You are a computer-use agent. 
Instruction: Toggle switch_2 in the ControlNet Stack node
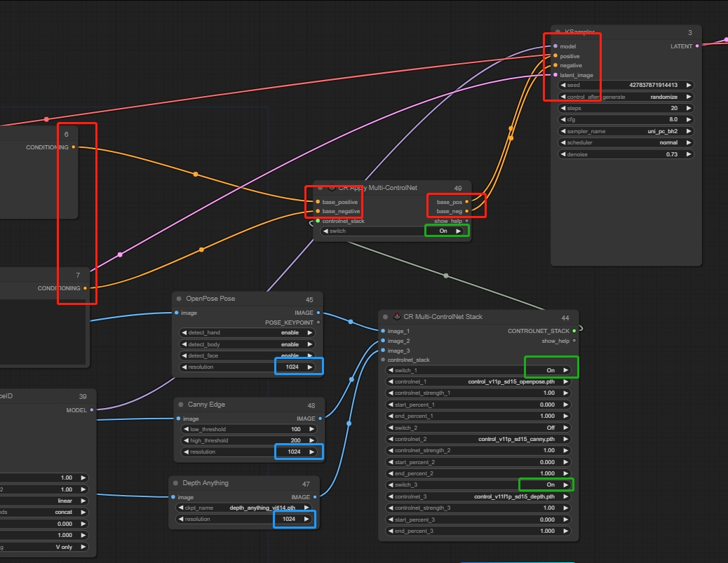[480, 428]
